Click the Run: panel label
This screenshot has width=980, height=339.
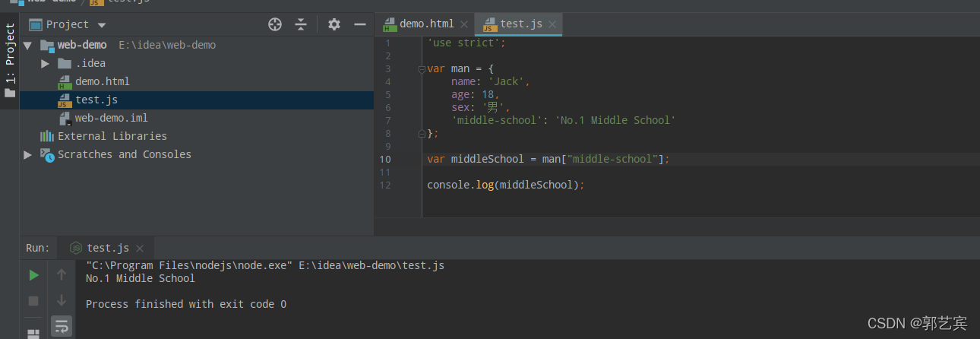tap(37, 248)
